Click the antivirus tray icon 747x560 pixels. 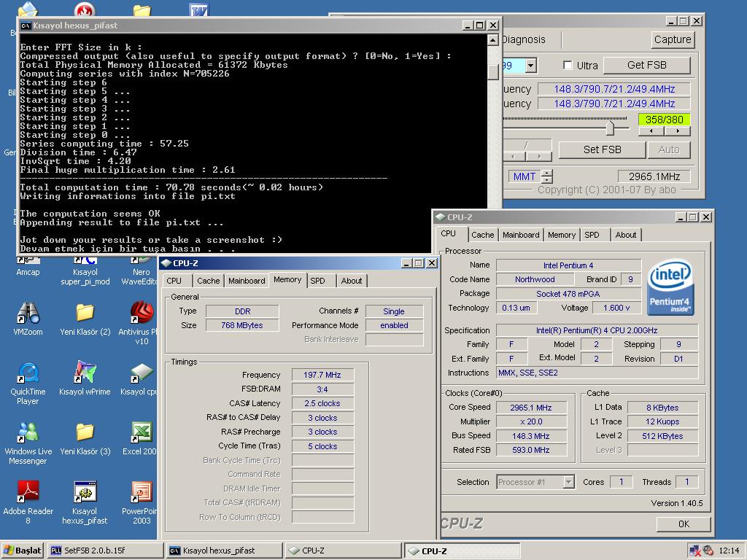click(708, 551)
